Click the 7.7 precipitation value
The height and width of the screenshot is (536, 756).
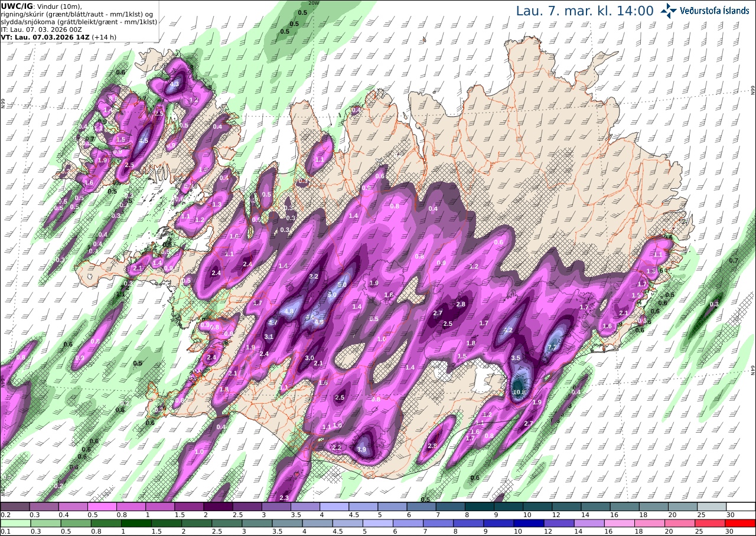pos(553,348)
